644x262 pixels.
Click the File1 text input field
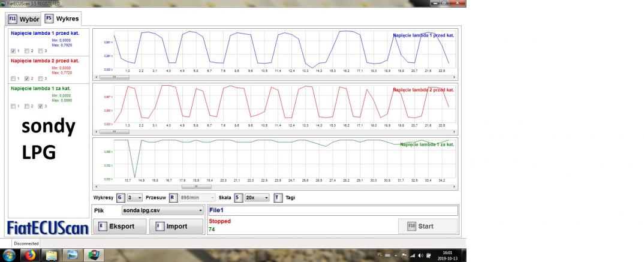(x=332, y=210)
